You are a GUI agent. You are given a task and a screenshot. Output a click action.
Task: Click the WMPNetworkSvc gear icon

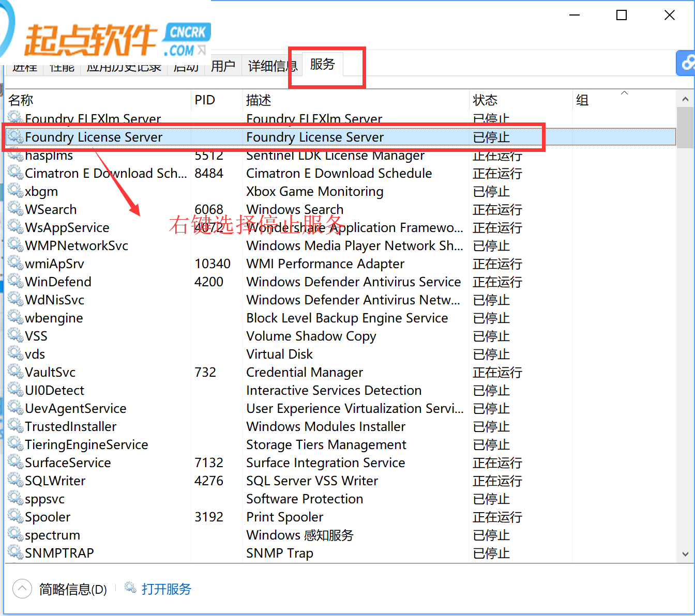click(15, 245)
